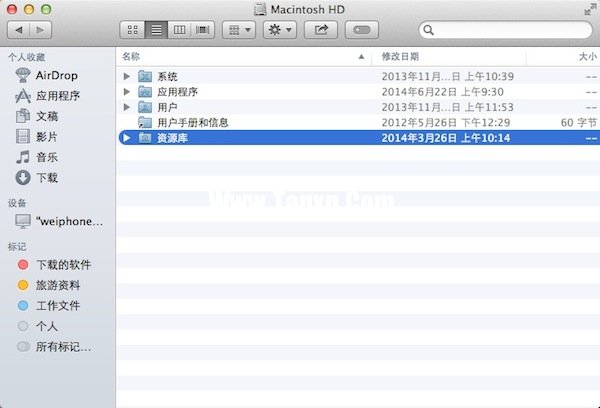This screenshot has height=408, width=600.
Task: Click the 个人收藏 sidebar heading
Action: [x=27, y=57]
